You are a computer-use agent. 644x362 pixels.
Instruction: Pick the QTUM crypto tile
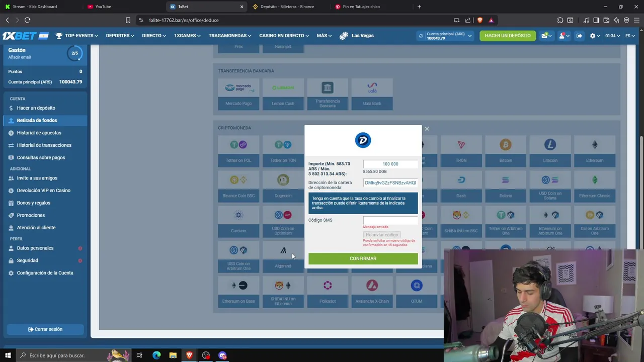click(417, 292)
